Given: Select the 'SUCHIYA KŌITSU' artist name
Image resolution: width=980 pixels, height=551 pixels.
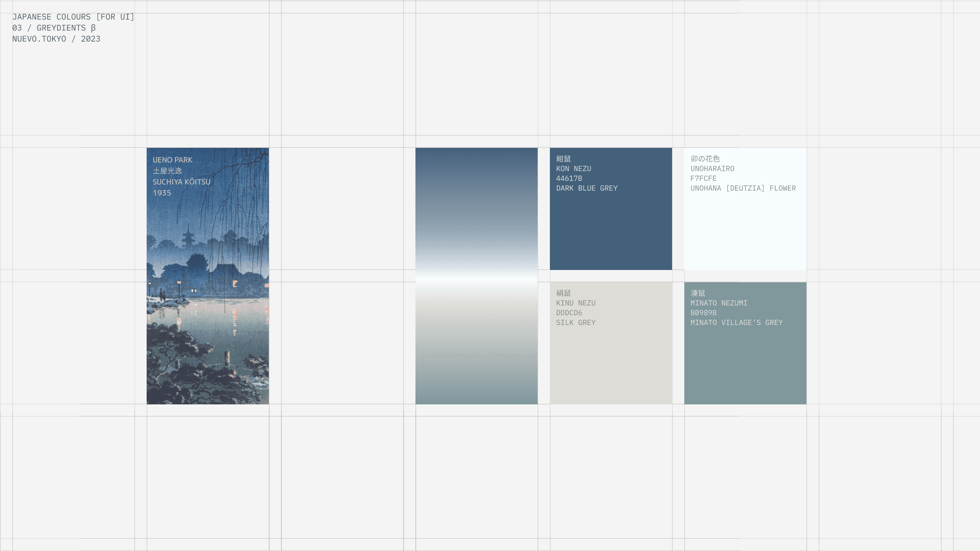Looking at the screenshot, I should [181, 182].
